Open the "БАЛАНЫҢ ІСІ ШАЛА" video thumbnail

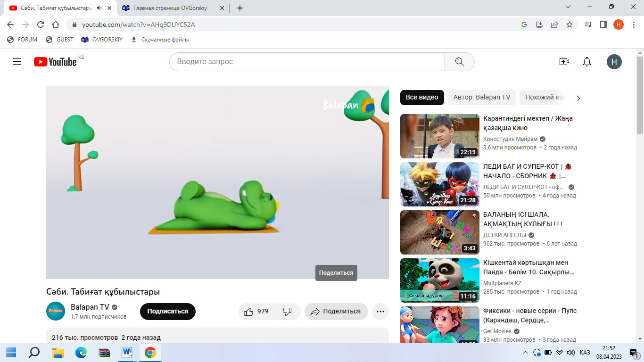point(440,232)
